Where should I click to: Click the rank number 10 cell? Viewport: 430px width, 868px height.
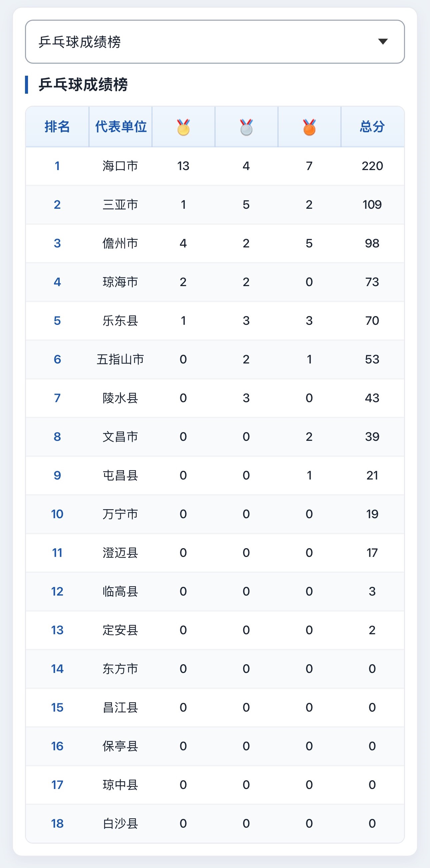point(57,514)
